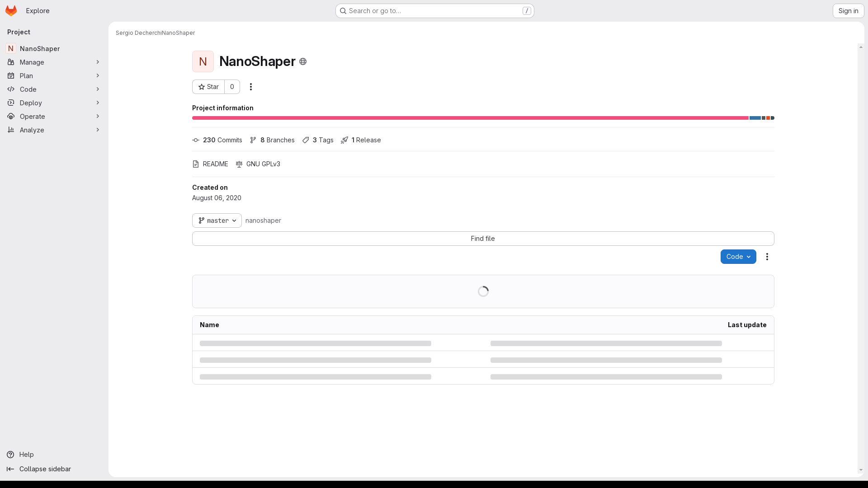Click the Find file button

coord(483,239)
